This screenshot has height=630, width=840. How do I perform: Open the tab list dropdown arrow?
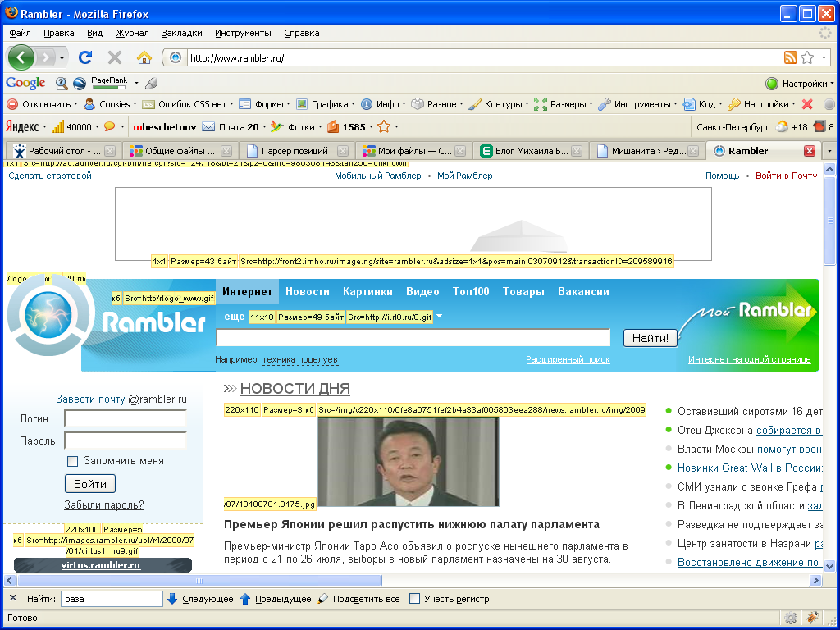(830, 151)
